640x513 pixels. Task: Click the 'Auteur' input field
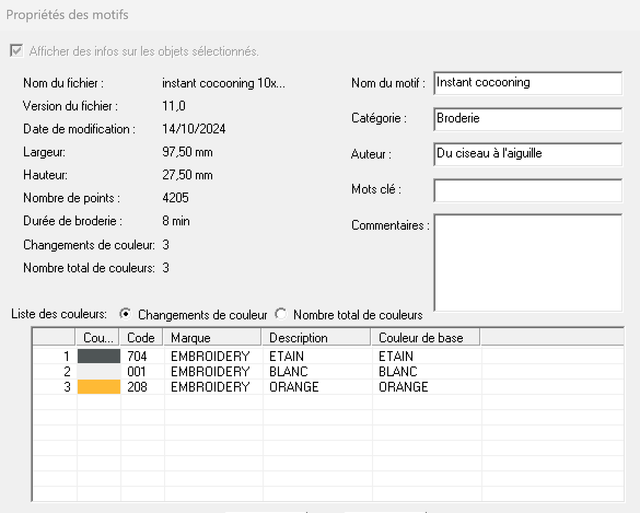click(527, 154)
